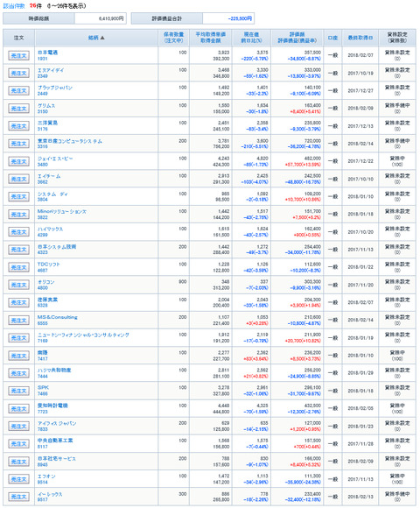Sort by 現在値 column header
Viewport: 420px width, 508px height.
tap(251, 34)
